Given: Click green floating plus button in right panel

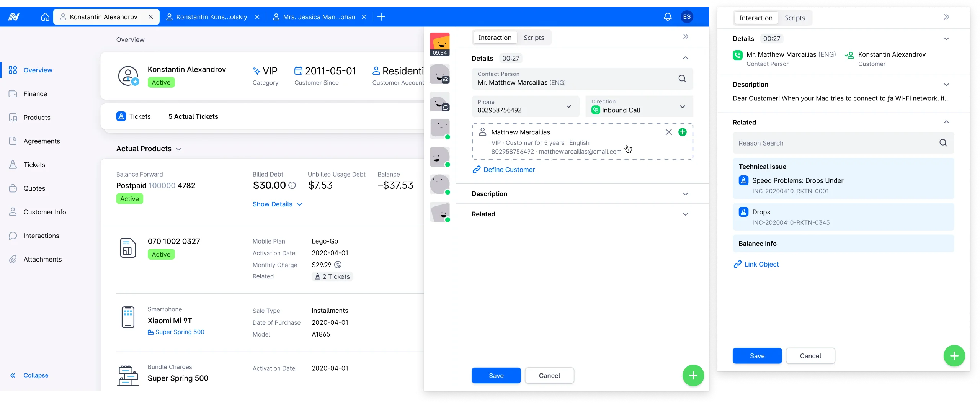Looking at the screenshot, I should tap(954, 356).
